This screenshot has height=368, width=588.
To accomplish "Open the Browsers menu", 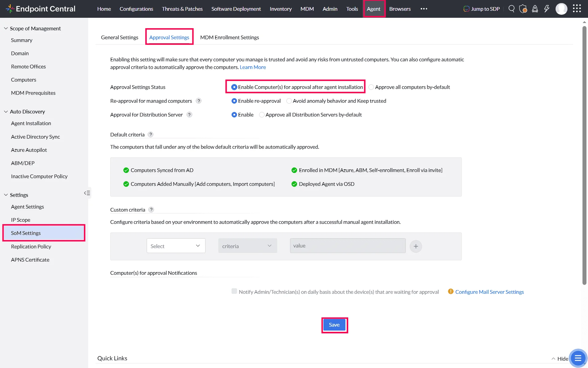I will pyautogui.click(x=400, y=9).
